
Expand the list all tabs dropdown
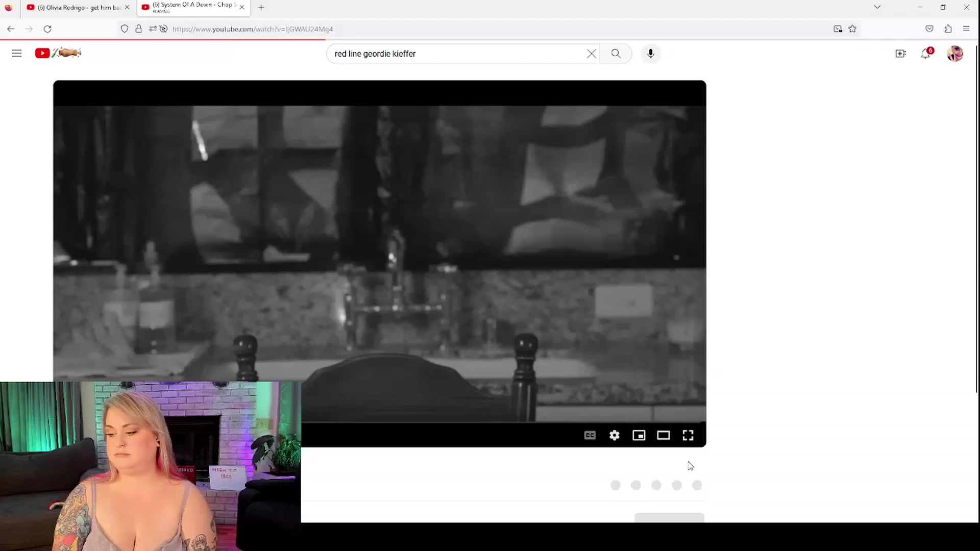point(877,7)
